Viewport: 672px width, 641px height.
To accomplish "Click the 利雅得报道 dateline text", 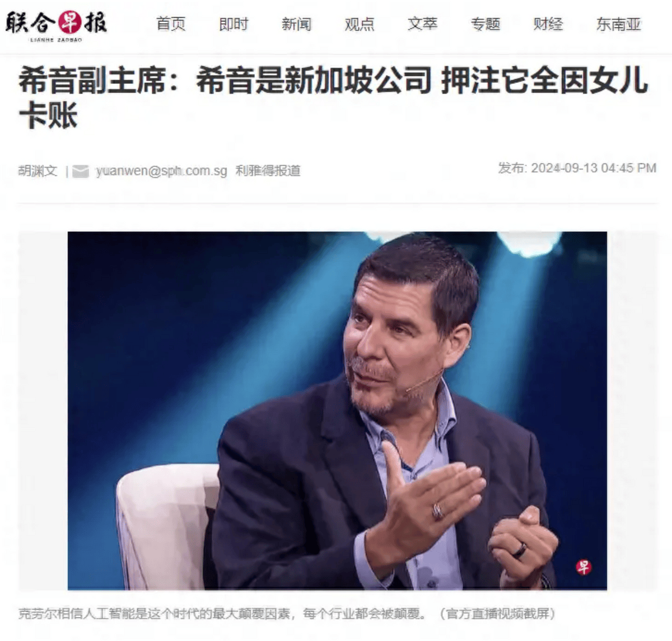I will [268, 171].
